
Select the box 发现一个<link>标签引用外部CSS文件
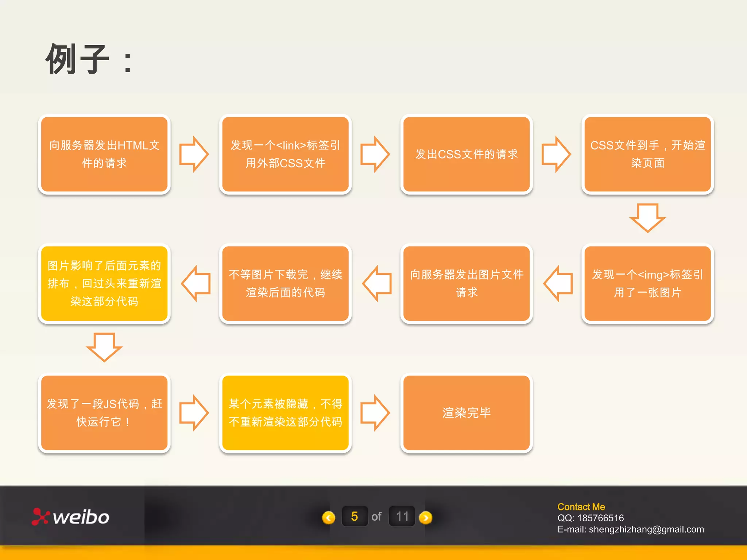(x=285, y=154)
